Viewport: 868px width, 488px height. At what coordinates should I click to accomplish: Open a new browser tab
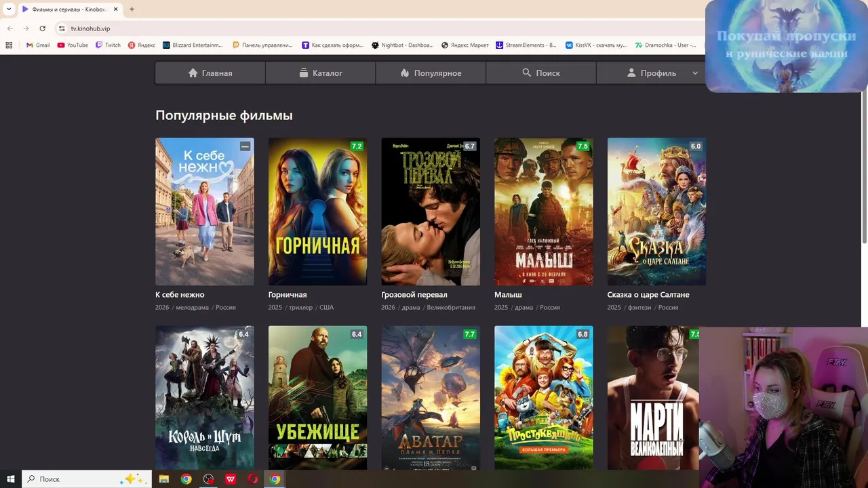pos(132,9)
